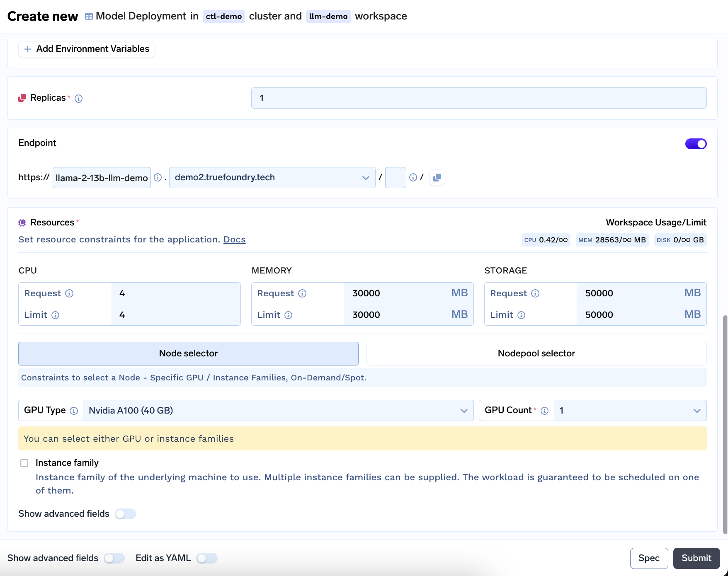
Task: Click the llm-demo workspace badge
Action: (x=328, y=17)
